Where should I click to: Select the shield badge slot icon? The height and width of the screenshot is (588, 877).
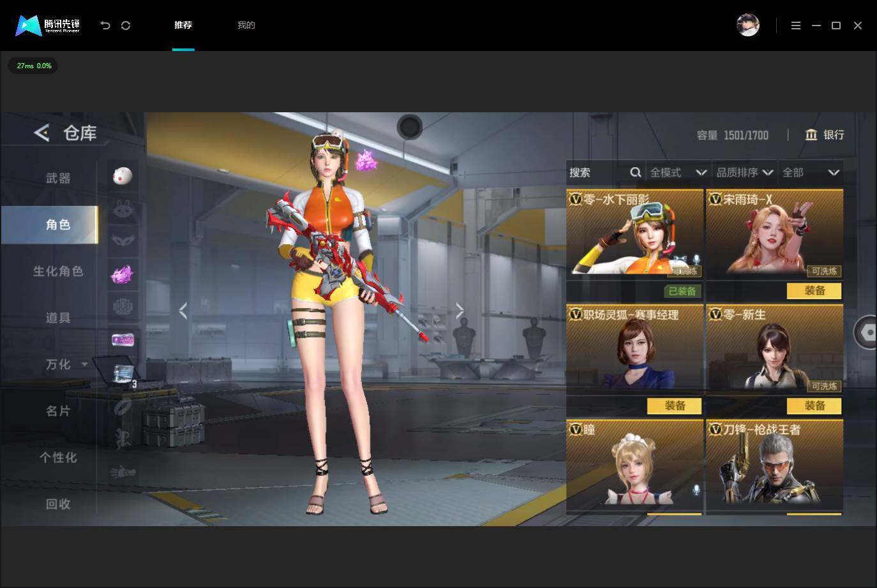point(122,307)
